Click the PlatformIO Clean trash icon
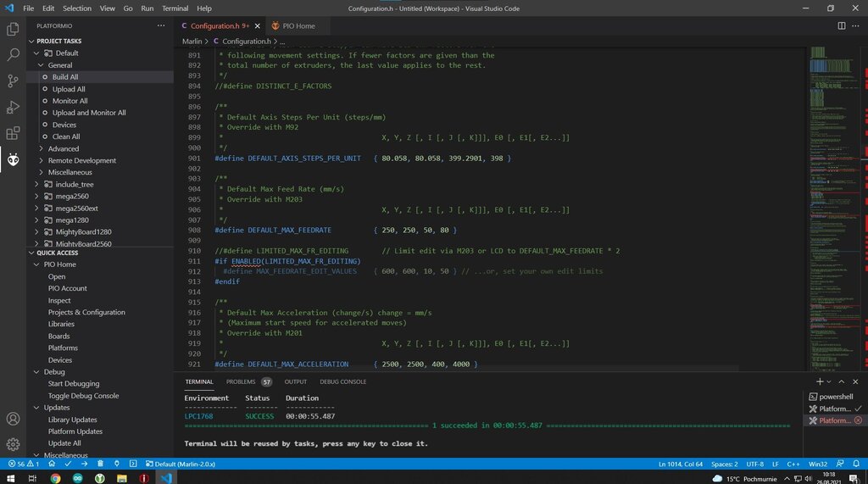 pos(101,464)
